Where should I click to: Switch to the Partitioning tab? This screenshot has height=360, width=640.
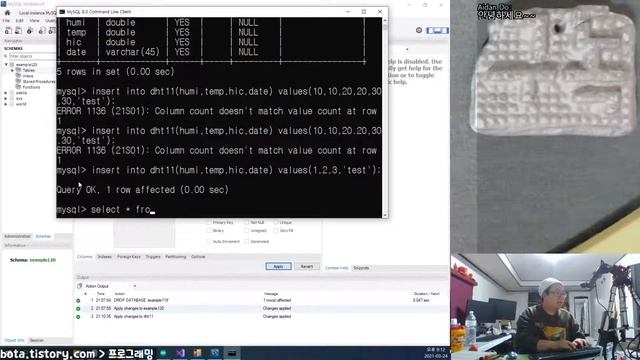point(176,257)
